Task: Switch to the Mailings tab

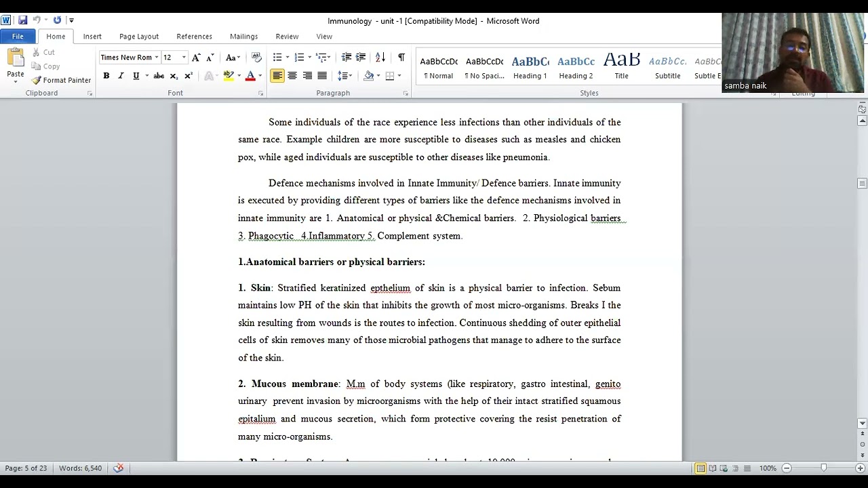Action: click(x=243, y=37)
